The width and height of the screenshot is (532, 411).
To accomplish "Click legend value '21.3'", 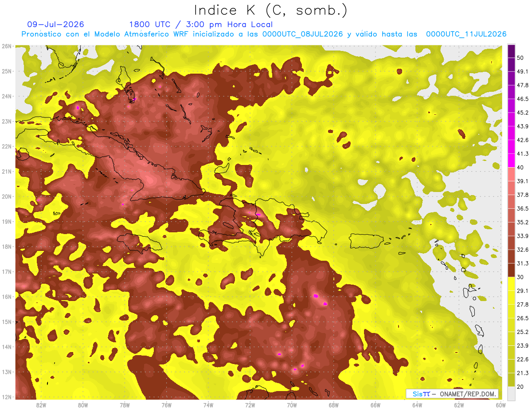I will 523,373.
